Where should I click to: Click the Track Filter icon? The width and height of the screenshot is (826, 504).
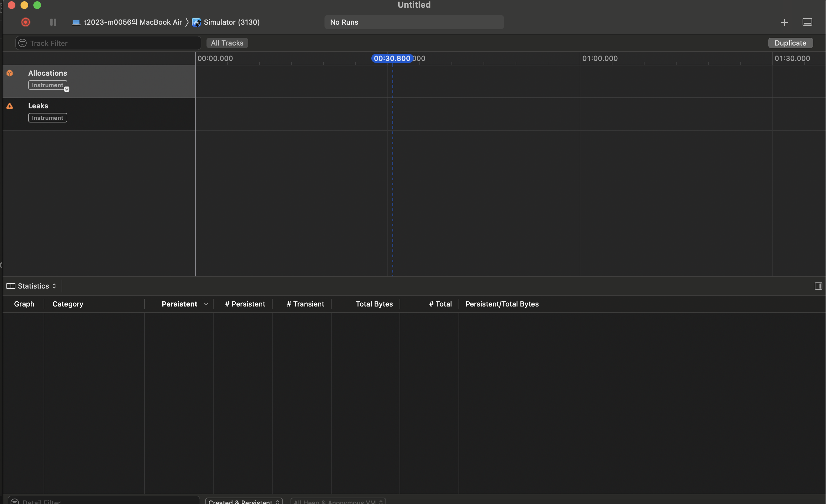(22, 43)
